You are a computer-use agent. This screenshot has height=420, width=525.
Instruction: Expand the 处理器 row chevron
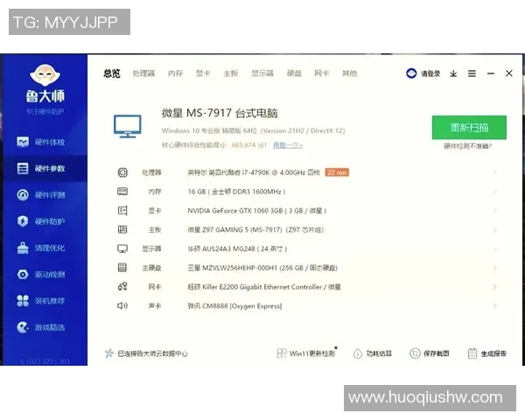point(495,172)
